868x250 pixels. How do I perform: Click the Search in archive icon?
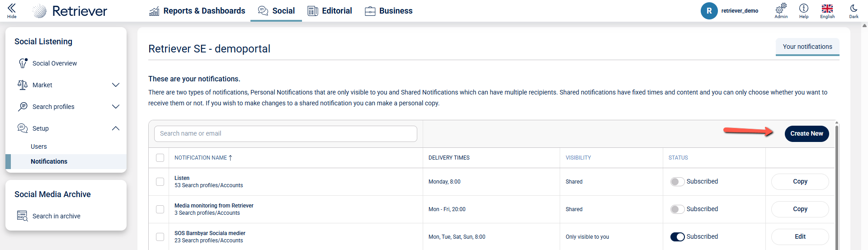pos(22,216)
